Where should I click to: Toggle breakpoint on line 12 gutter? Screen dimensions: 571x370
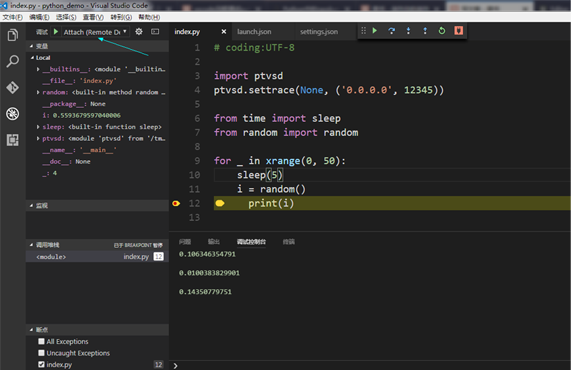click(x=176, y=203)
